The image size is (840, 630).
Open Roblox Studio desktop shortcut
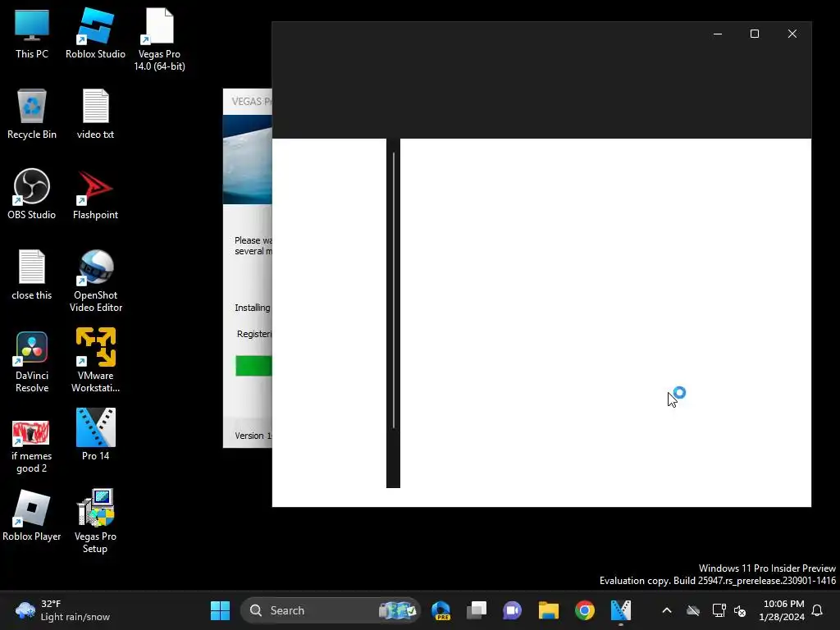coord(95,34)
